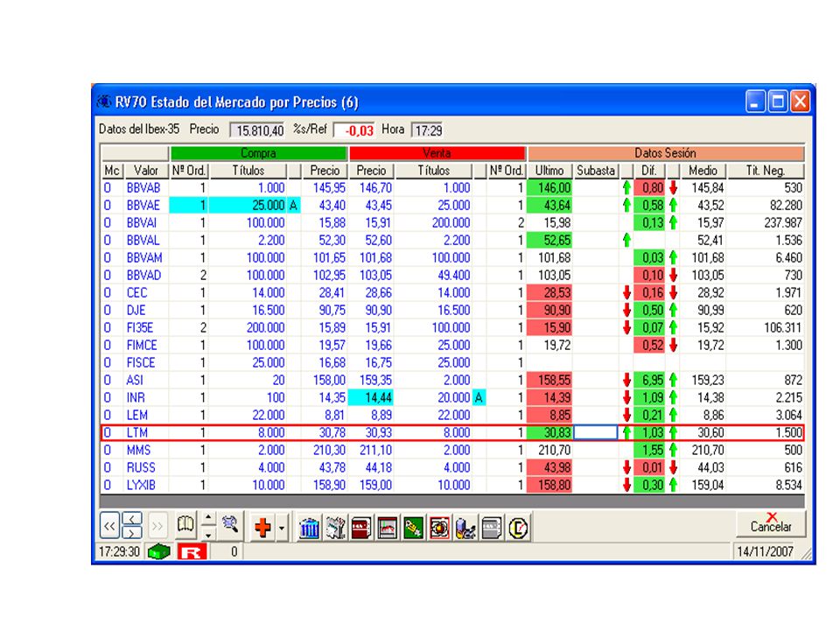
Task: Select the BBVAI row name
Action: [142, 223]
